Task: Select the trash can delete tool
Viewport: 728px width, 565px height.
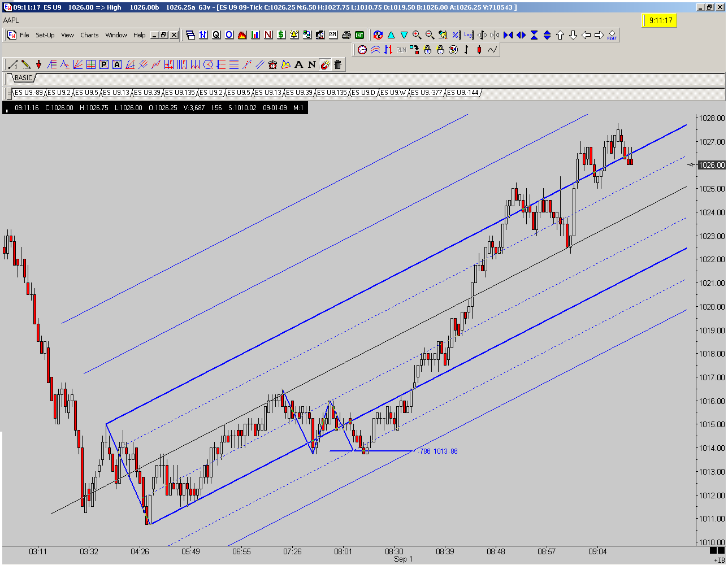Action: pos(338,64)
